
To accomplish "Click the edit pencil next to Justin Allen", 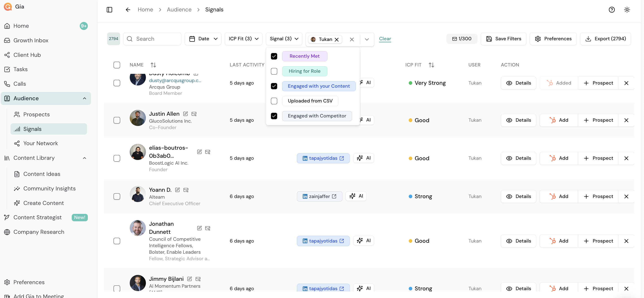I will (x=185, y=114).
